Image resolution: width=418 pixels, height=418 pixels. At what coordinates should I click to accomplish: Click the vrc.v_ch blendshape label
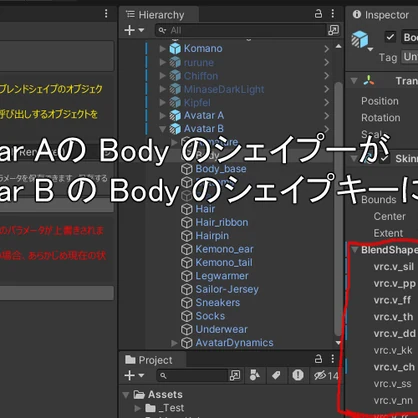click(394, 367)
